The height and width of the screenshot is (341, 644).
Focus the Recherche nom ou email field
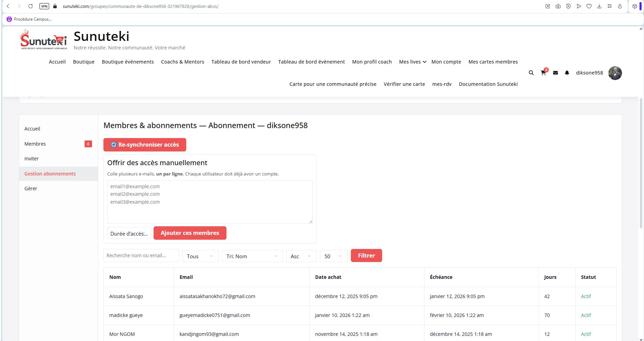coord(141,255)
